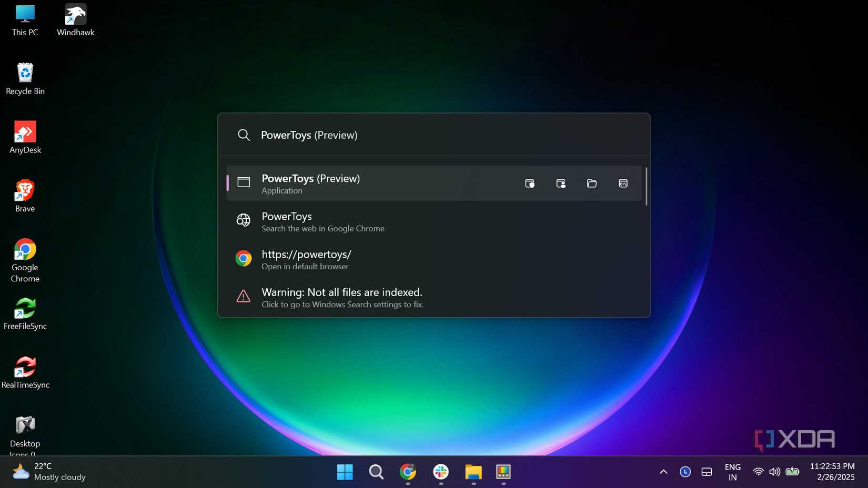Select the PowerToys (Preview) Application result
The image size is (868, 488).
pos(434,184)
